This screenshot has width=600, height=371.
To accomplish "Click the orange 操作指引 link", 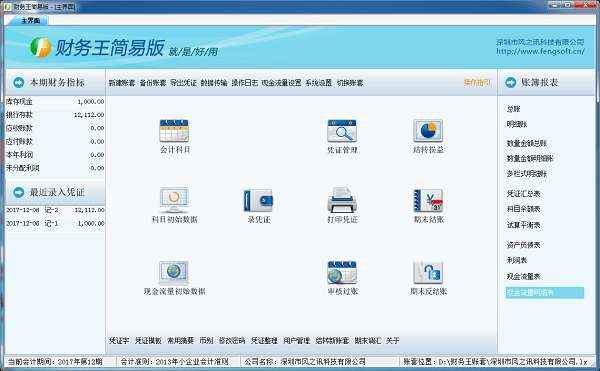I will pos(477,82).
